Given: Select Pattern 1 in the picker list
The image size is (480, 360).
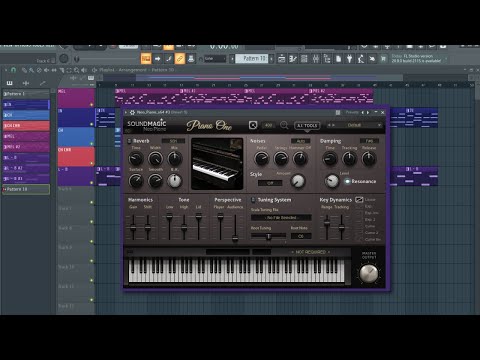Looking at the screenshot, I should pos(26,94).
